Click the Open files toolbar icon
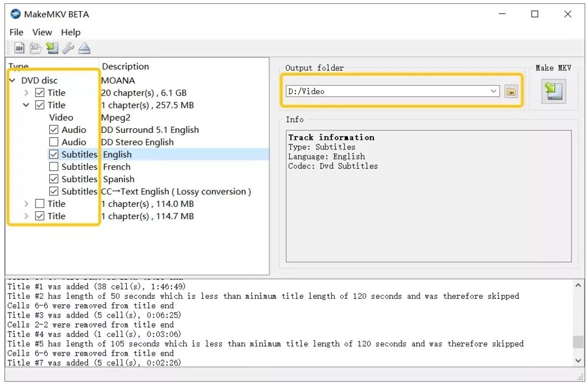This screenshot has width=588, height=384. tap(19, 49)
